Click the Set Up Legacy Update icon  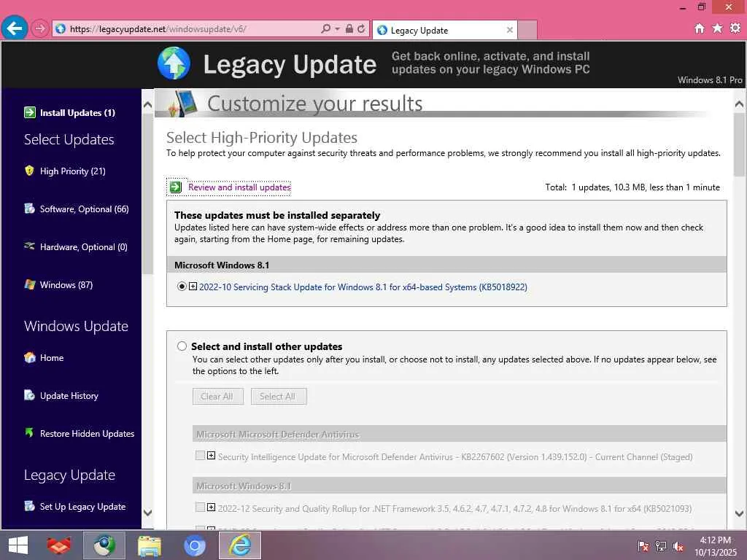pyautogui.click(x=29, y=506)
